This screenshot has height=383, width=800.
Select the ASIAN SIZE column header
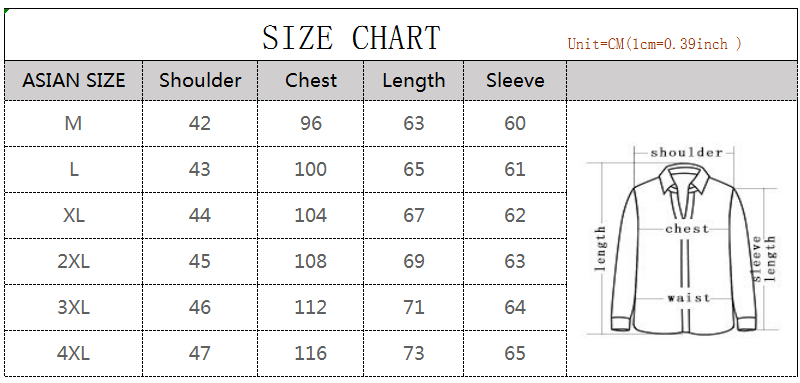point(73,81)
